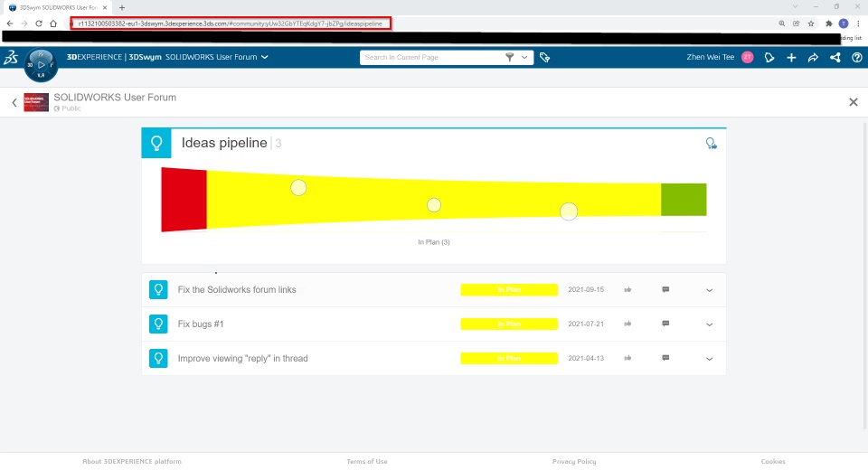Image resolution: width=868 pixels, height=470 pixels.
Task: Open browser extensions puzzle icon
Action: coord(829,23)
